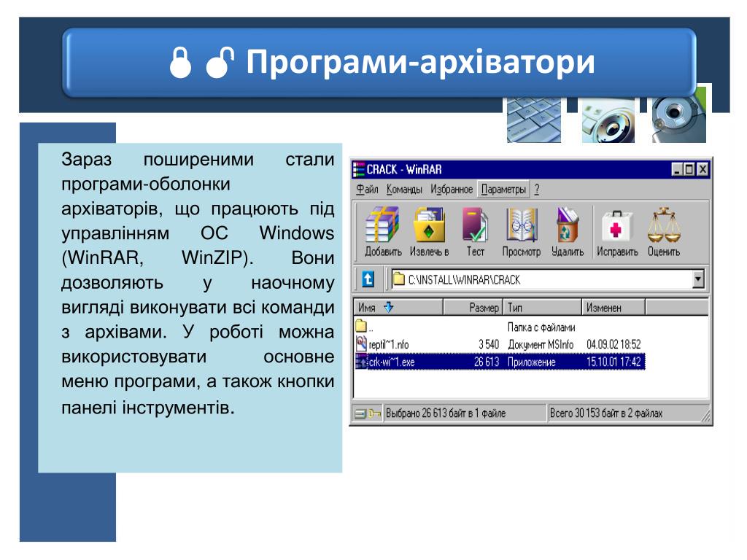Select the reptil~1.nfo file name
Viewport: 747px width, 560px height.
click(x=389, y=344)
